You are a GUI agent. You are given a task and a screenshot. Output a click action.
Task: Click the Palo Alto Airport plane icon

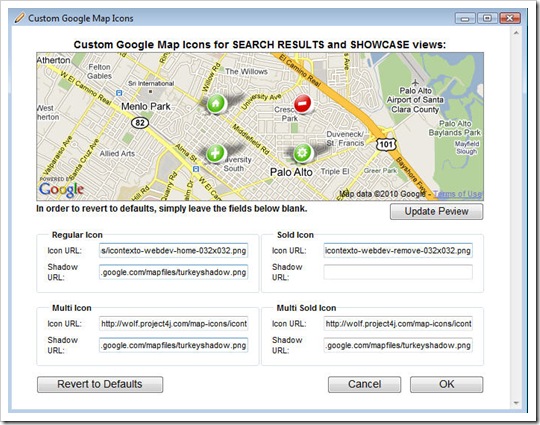[x=415, y=83]
